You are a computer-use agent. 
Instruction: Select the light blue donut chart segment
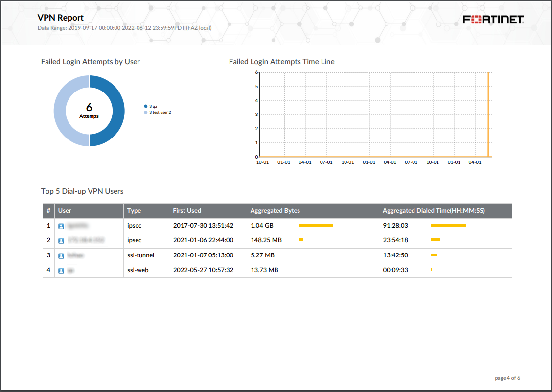pyautogui.click(x=60, y=111)
